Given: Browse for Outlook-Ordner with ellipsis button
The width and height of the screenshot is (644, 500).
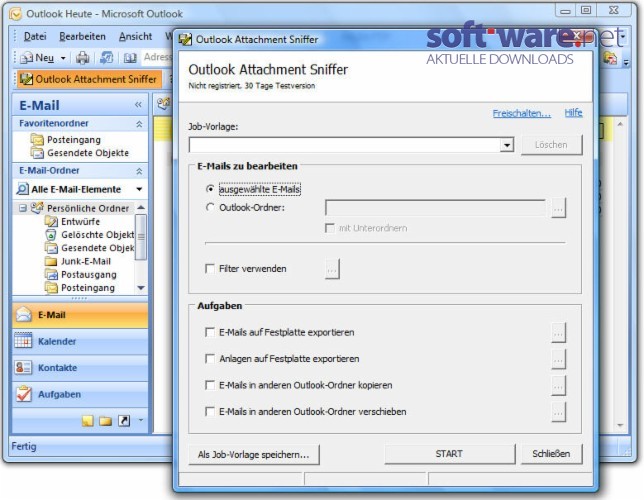Looking at the screenshot, I should pos(558,208).
